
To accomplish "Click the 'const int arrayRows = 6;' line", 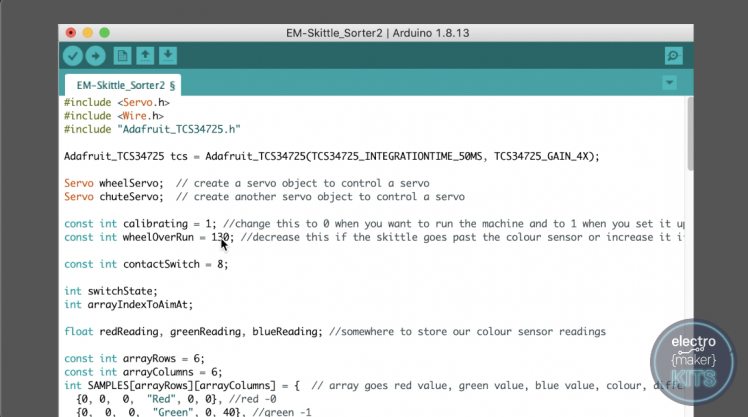I will point(135,358).
